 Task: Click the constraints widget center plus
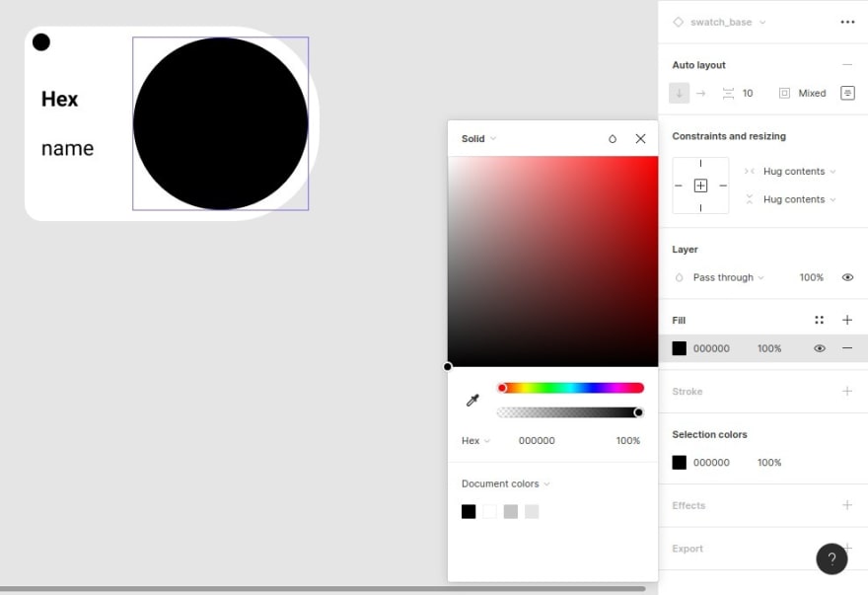click(700, 186)
